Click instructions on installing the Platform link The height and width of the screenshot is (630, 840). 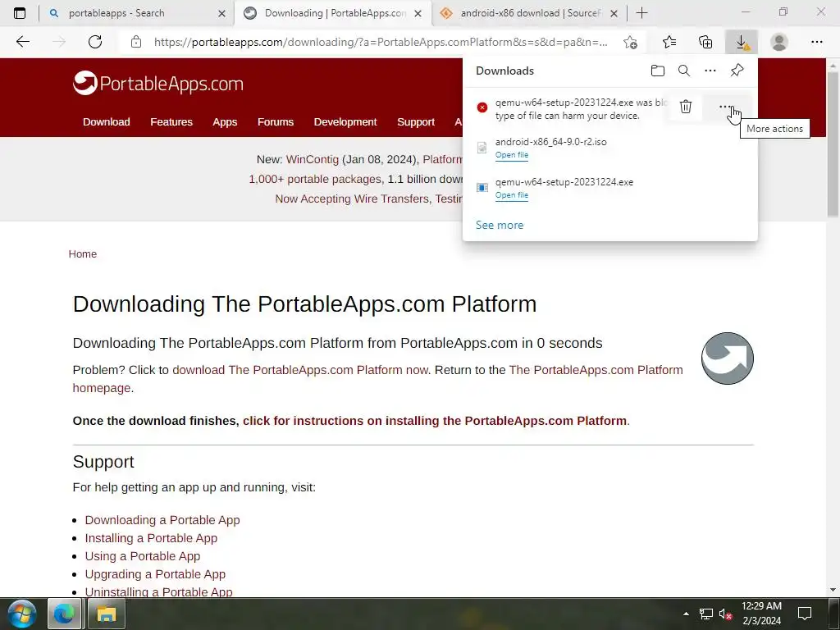(x=435, y=421)
